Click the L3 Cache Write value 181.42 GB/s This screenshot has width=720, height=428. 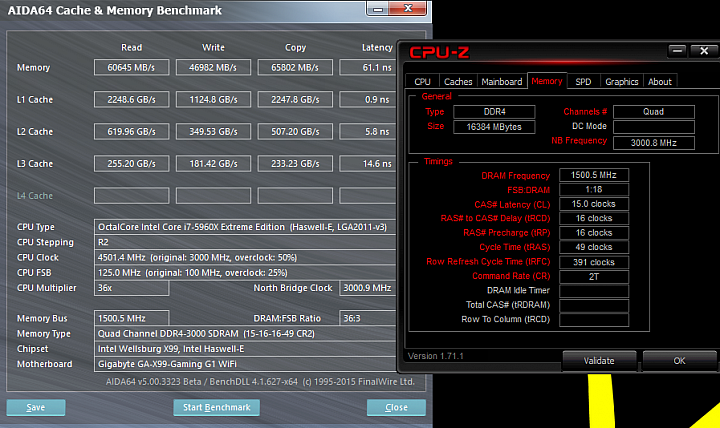click(213, 163)
